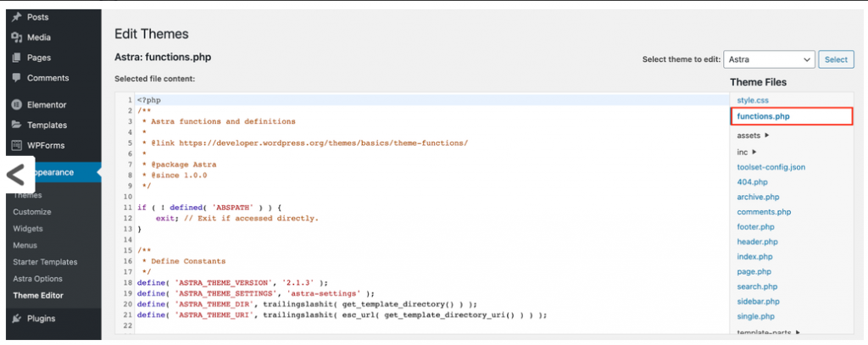Open footer.php theme file

pos(755,226)
